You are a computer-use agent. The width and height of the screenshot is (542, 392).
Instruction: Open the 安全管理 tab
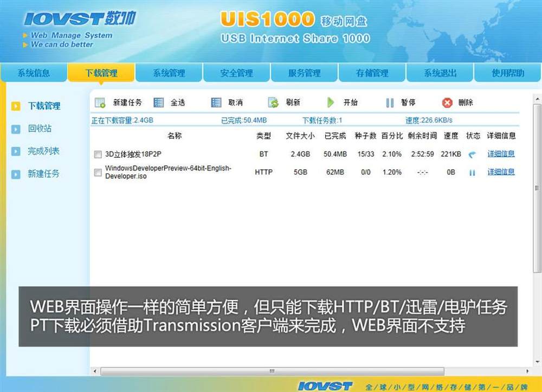[x=237, y=73]
